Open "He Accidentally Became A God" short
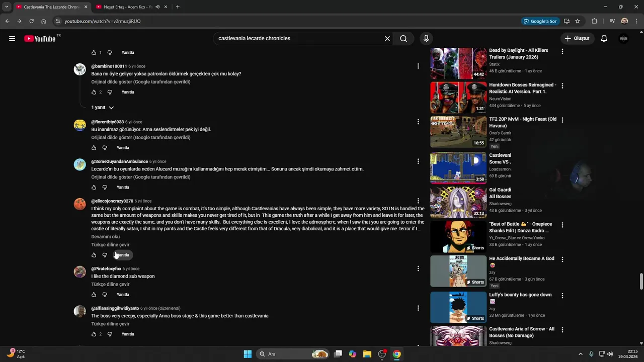The width and height of the screenshot is (644, 362). coord(458,271)
